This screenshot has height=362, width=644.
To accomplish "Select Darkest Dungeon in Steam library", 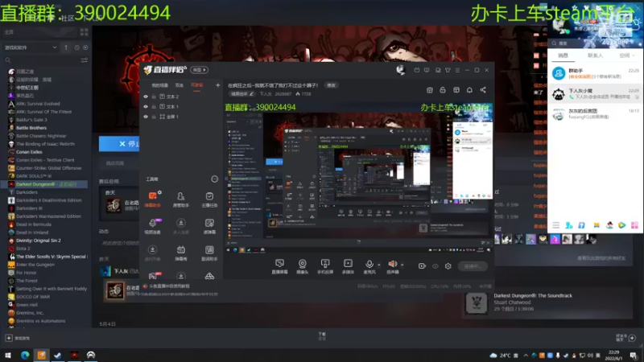I will tap(44, 184).
